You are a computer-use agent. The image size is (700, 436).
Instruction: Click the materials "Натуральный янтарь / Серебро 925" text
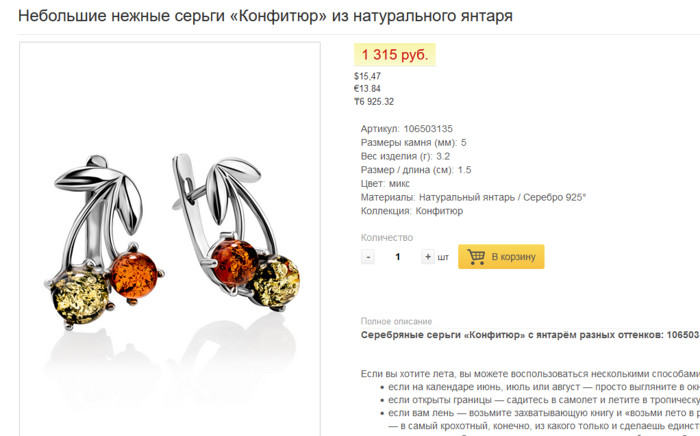[502, 197]
